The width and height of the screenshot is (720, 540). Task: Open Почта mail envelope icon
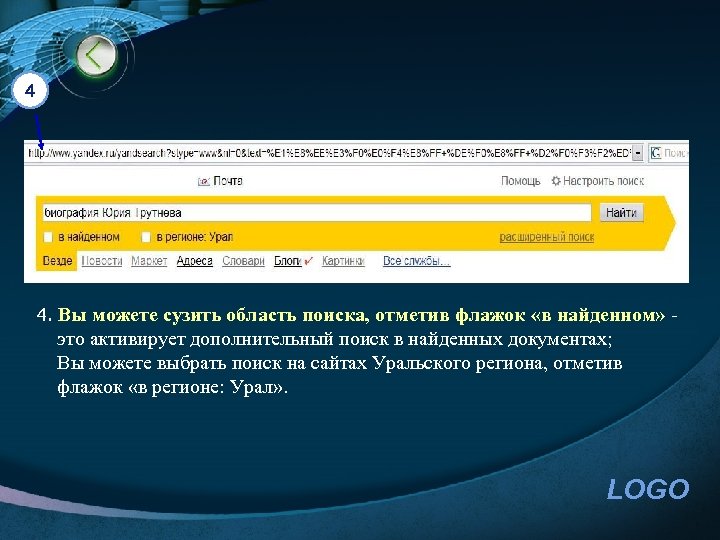(203, 181)
